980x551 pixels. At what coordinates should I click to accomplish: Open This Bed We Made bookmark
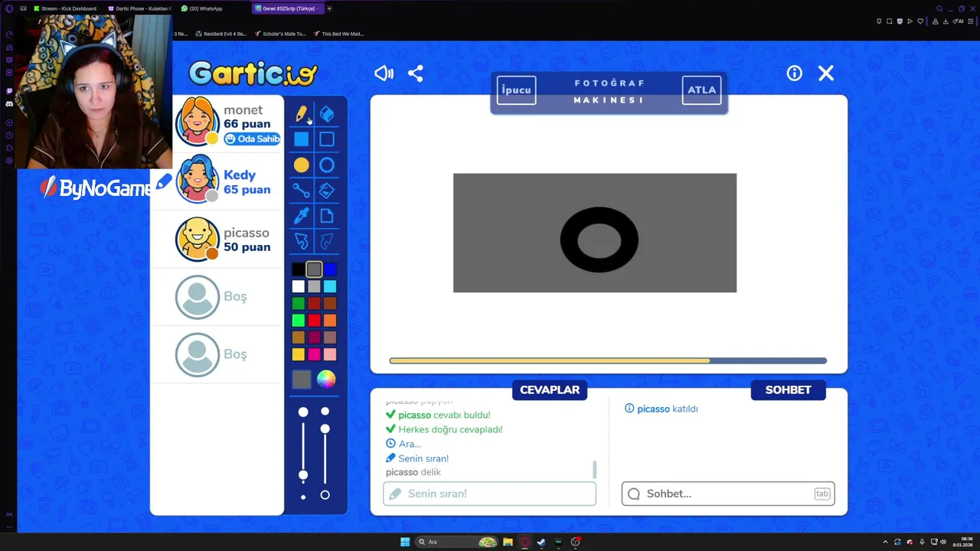338,34
